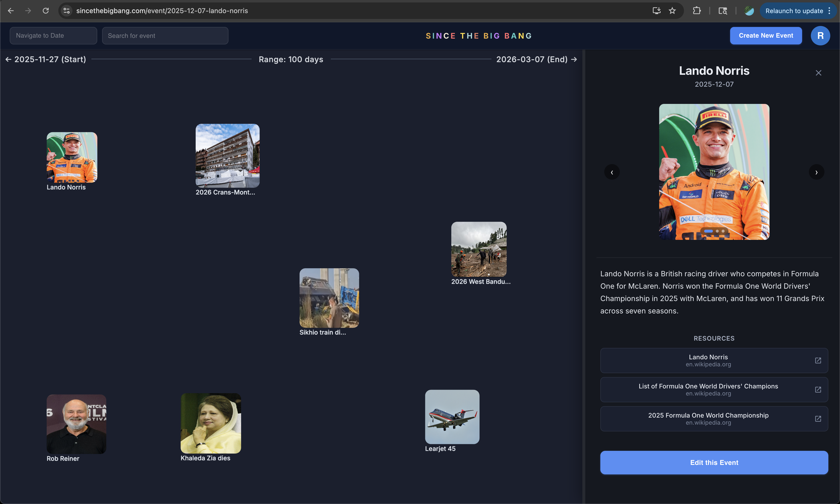Focus the Search for event field
Viewport: 840px width, 504px height.
click(165, 36)
